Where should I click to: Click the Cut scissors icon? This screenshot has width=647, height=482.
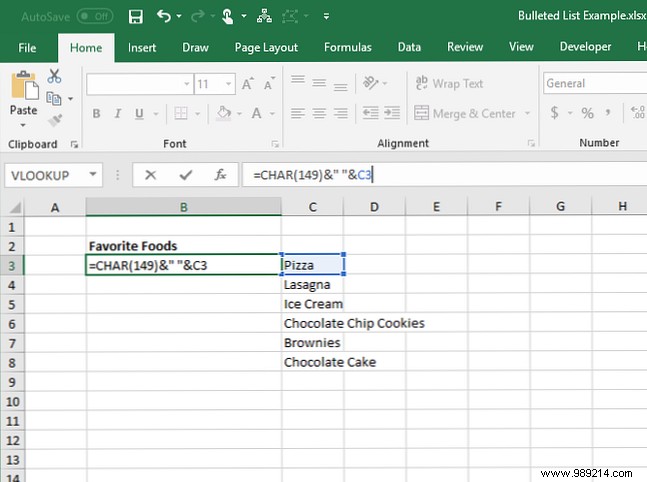pos(54,76)
